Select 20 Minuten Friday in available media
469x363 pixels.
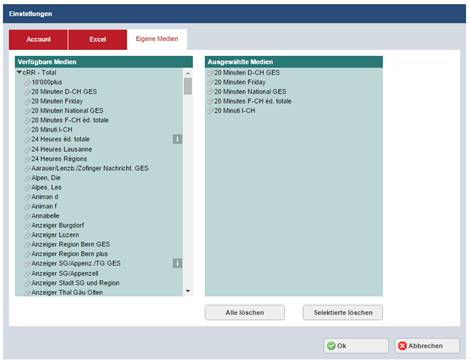(57, 101)
